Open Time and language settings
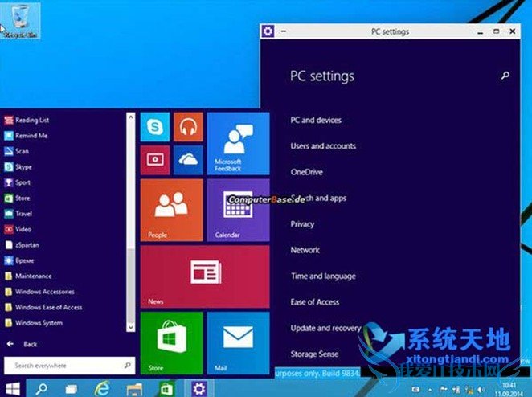The height and width of the screenshot is (397, 532). [323, 276]
